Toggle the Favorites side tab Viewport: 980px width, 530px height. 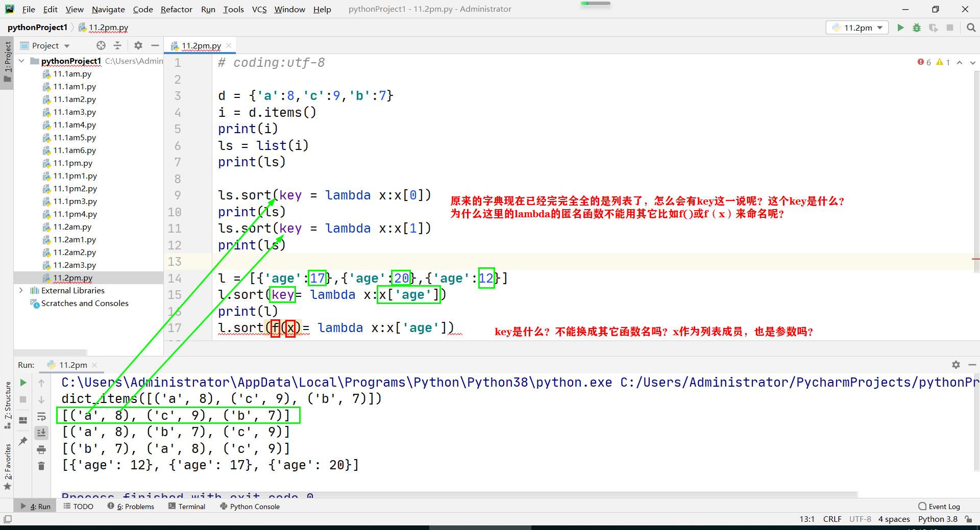pos(7,466)
